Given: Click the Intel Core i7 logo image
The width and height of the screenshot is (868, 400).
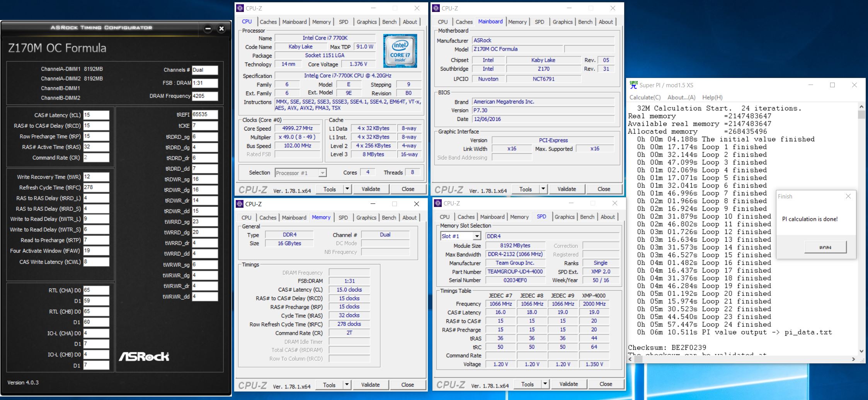Looking at the screenshot, I should pos(400,51).
